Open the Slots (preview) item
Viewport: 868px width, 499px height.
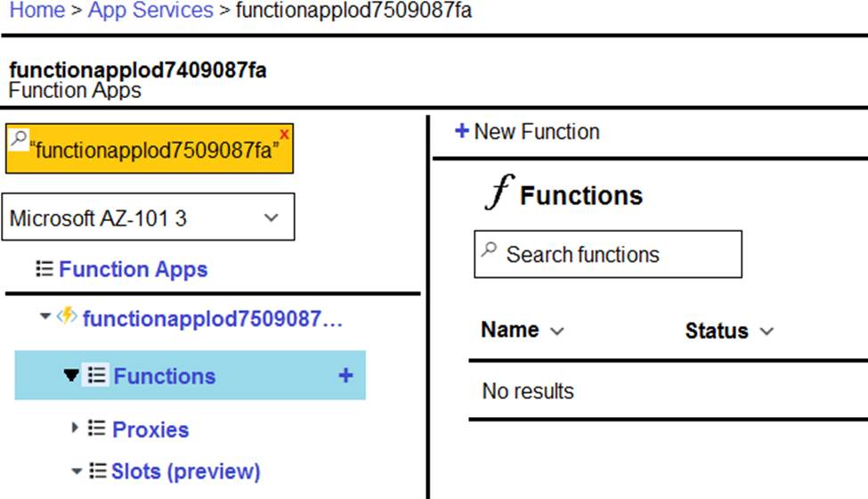[185, 470]
